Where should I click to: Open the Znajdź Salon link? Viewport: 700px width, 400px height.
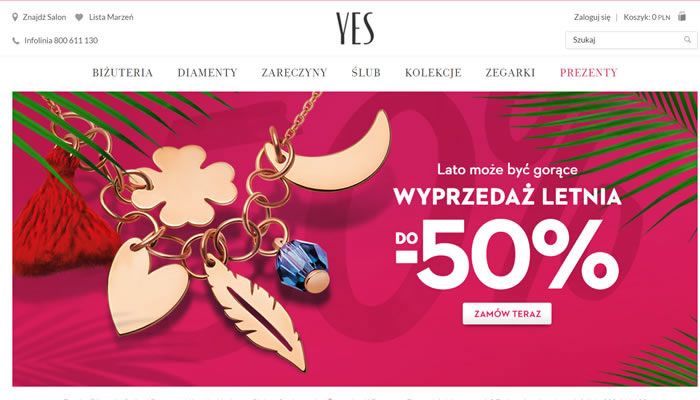tap(44, 17)
